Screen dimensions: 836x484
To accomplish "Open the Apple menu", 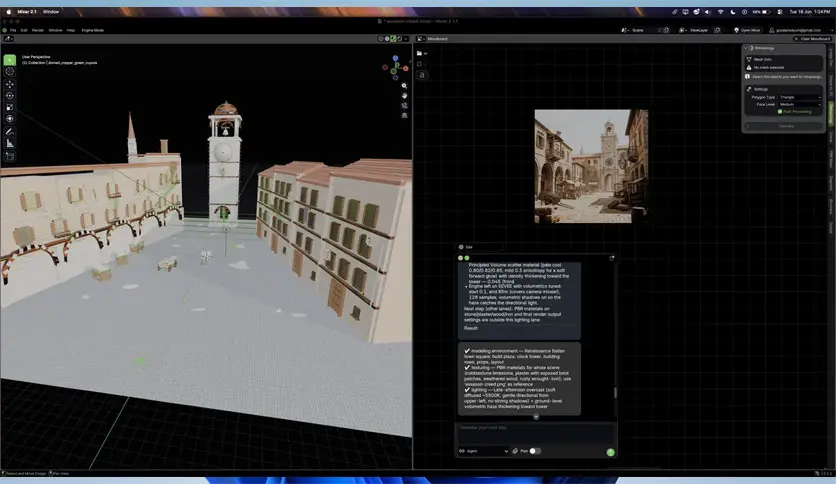I will pos(9,12).
